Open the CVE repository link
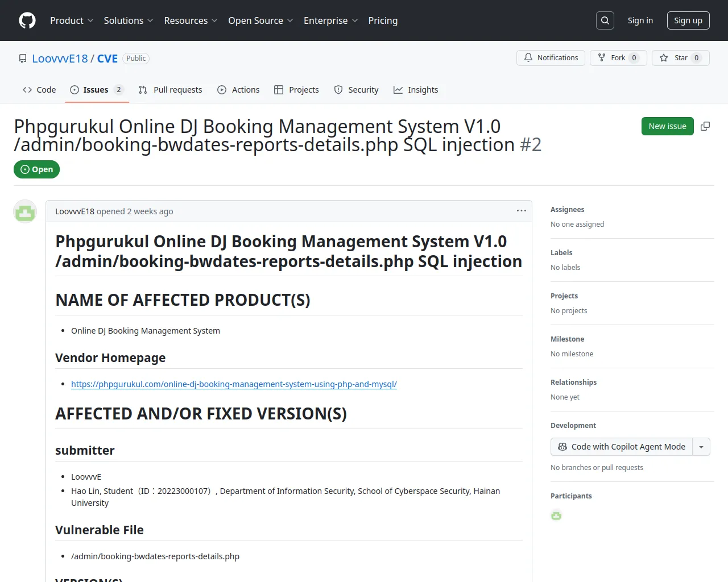The width and height of the screenshot is (728, 582). click(107, 59)
